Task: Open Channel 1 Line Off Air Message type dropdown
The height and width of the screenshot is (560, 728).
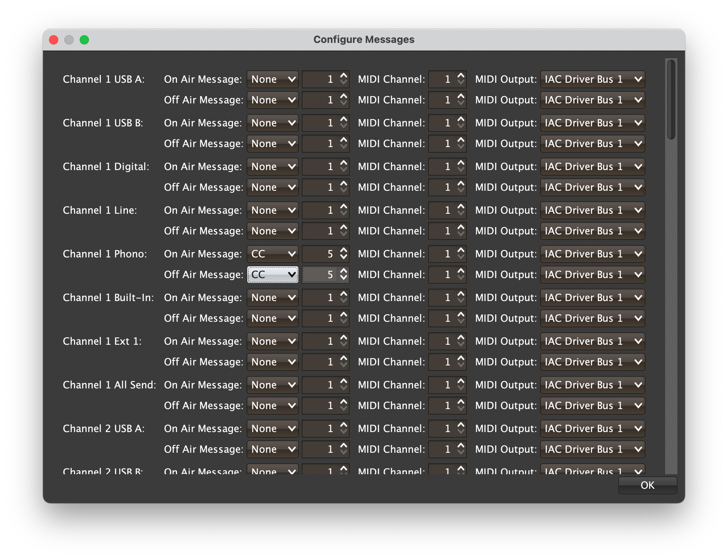Action: pos(273,231)
